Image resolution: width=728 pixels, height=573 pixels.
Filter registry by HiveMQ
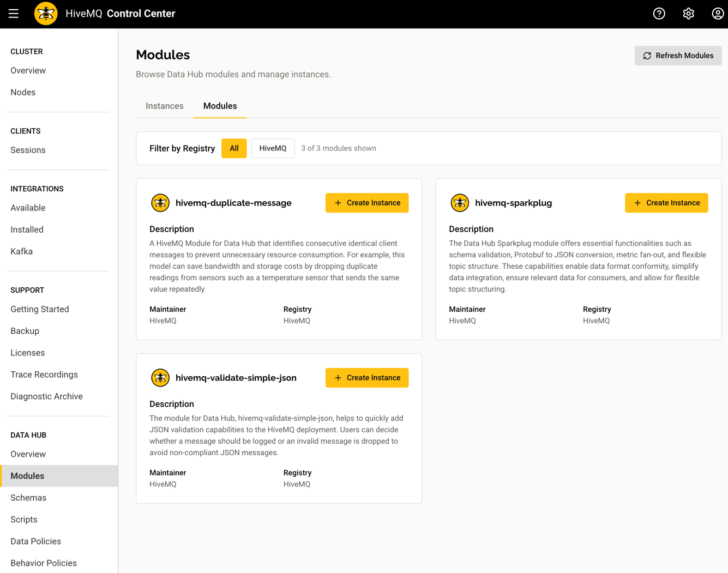pyautogui.click(x=273, y=148)
